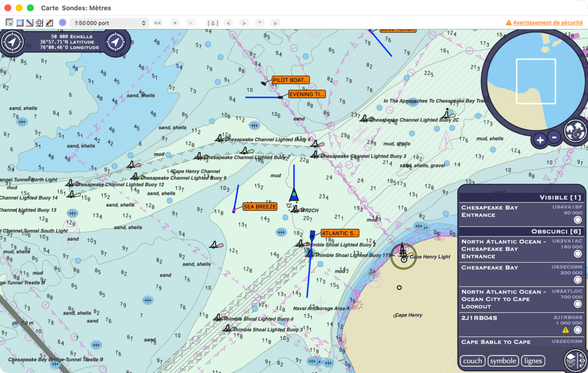Switch to the lignes tab
The height and width of the screenshot is (373, 588).
coord(533,361)
